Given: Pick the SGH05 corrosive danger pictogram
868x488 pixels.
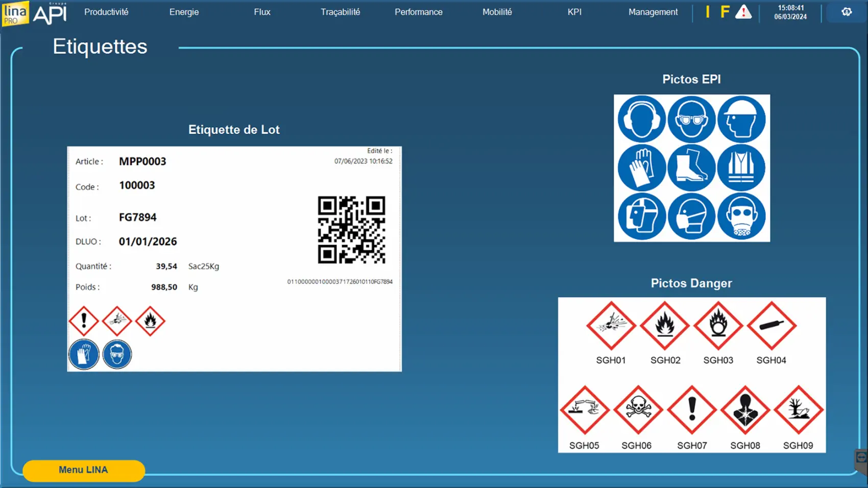Looking at the screenshot, I should point(585,409).
